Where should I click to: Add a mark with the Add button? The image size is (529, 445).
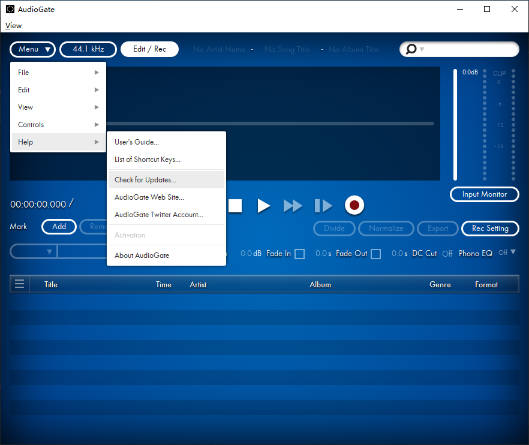[x=59, y=226]
